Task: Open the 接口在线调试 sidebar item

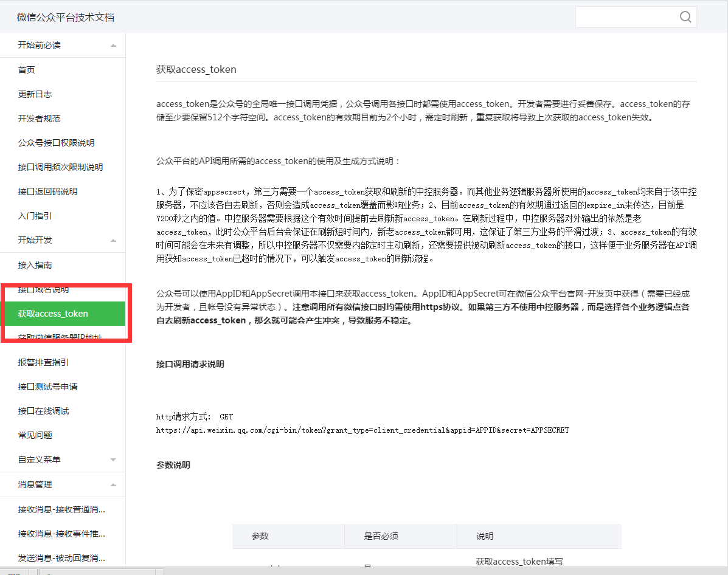Action: (x=43, y=411)
